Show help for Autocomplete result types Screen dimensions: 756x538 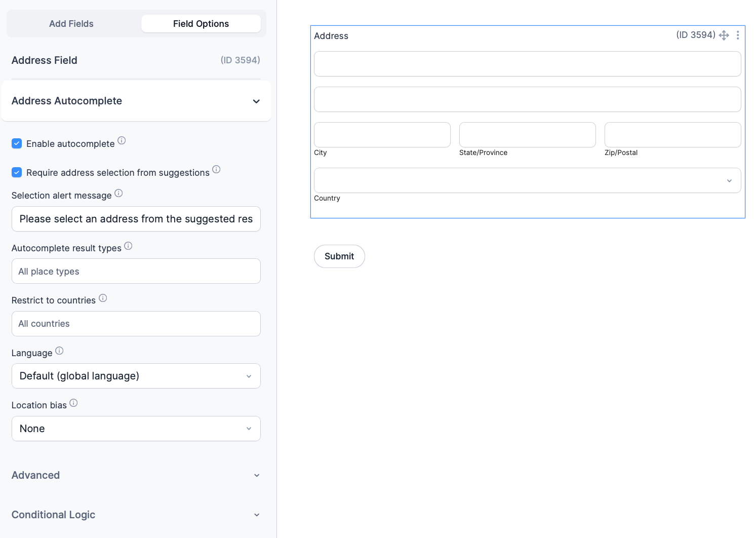[x=128, y=246]
